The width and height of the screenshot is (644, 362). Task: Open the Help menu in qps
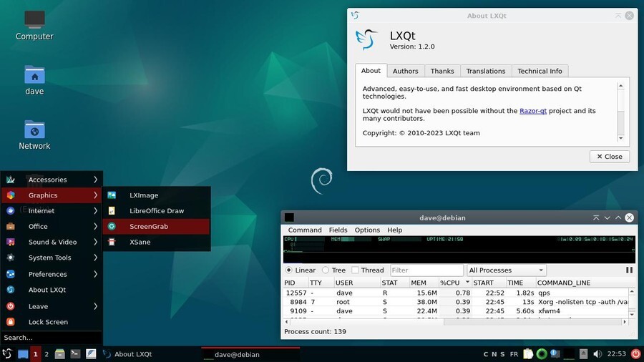[395, 230]
